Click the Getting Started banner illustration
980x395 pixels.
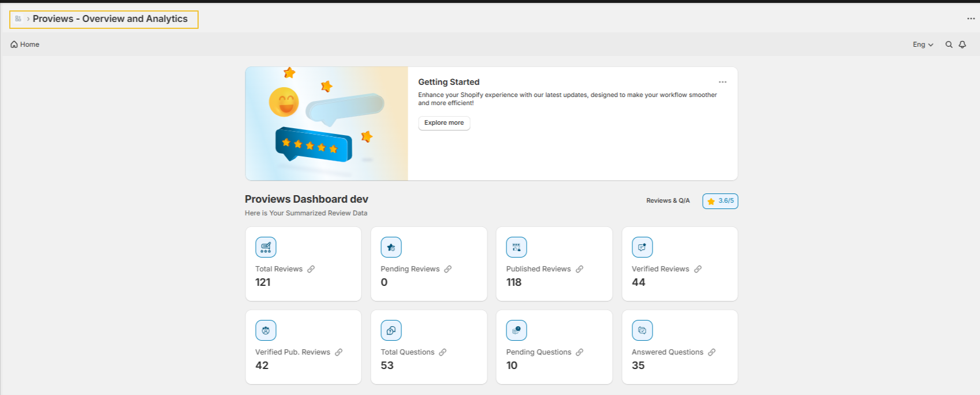(x=327, y=124)
